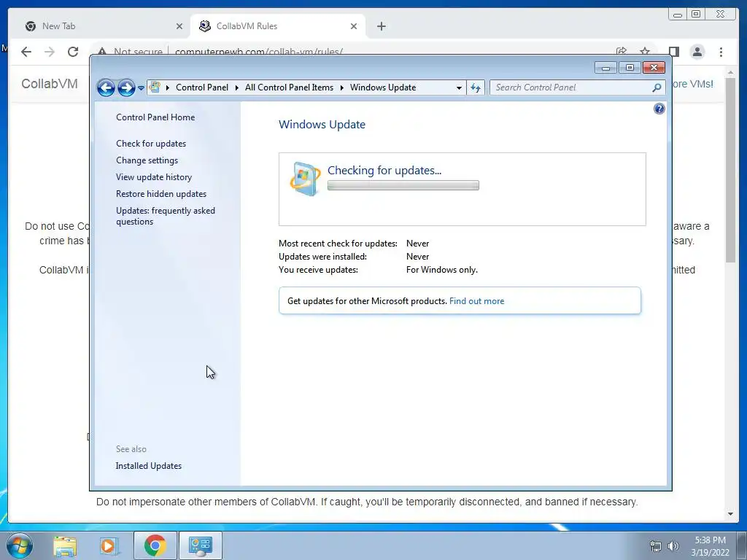Click the volume speaker tray icon
Viewport: 747px width, 560px height.
[x=673, y=546]
